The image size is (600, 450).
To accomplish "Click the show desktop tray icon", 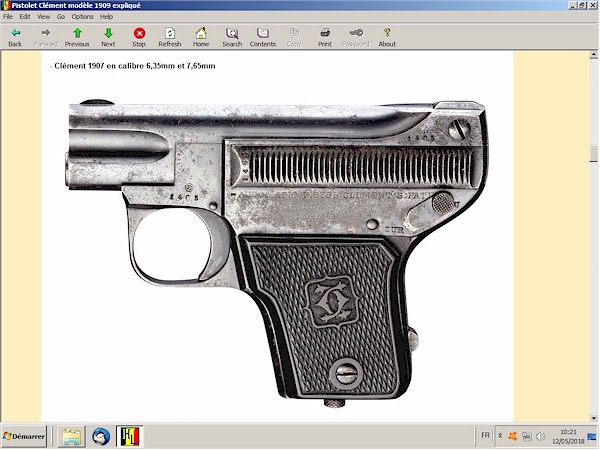I will (592, 436).
